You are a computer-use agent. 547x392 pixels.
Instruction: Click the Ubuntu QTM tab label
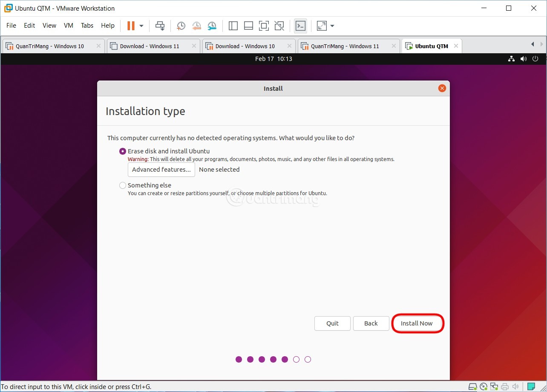point(432,46)
